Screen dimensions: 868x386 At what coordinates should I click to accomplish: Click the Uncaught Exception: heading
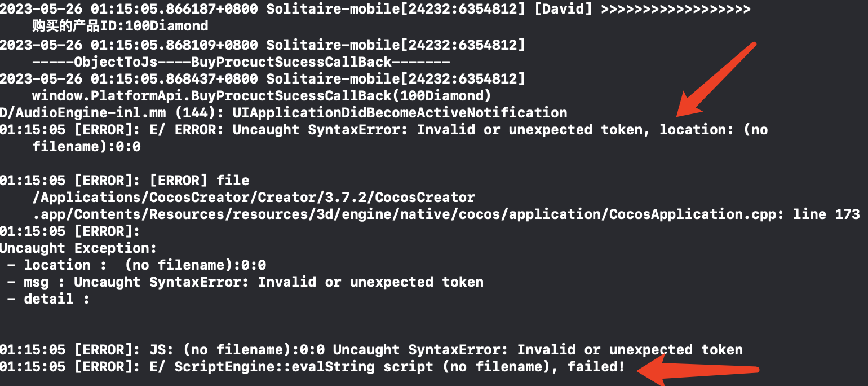pos(78,248)
